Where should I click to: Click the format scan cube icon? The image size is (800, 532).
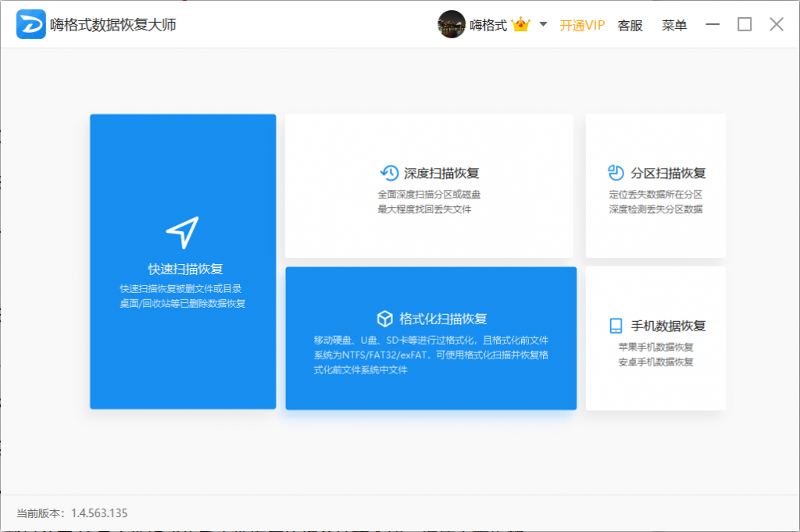tap(384, 318)
